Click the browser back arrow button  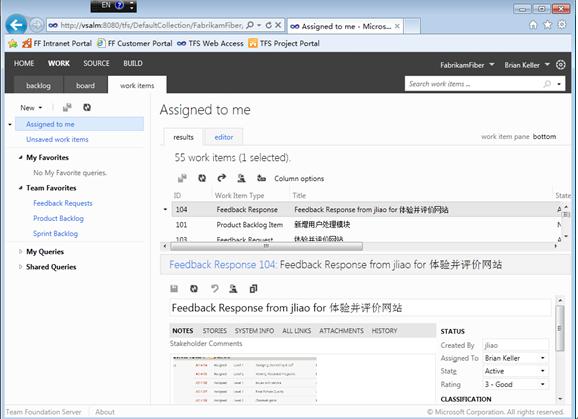pos(16,25)
